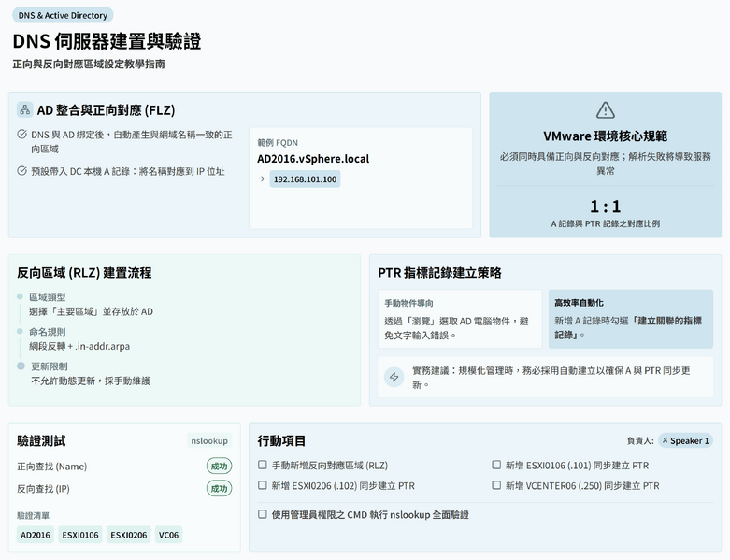
Task: Click the A 記錄與 PTR 記錄之對應比例 caption
Action: click(606, 223)
